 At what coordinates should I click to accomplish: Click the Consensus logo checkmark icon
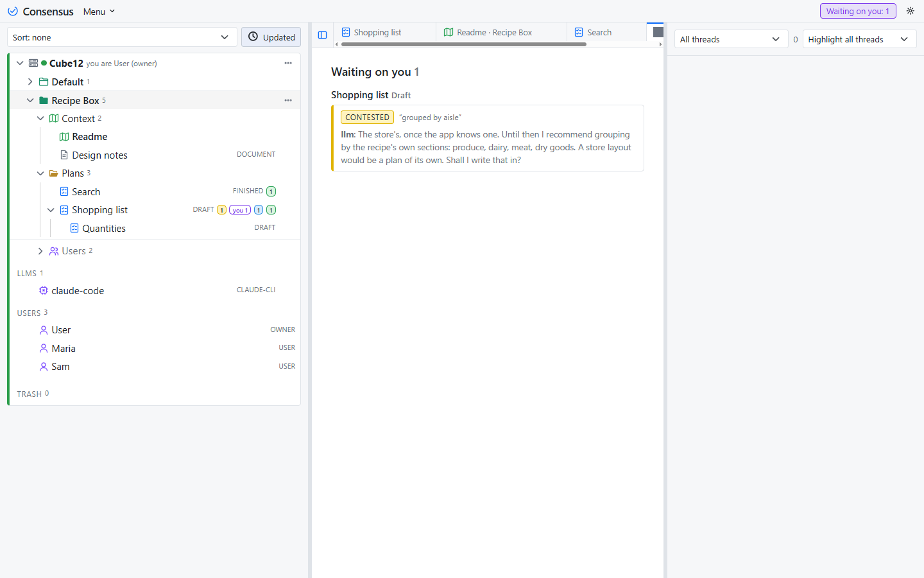click(x=13, y=12)
